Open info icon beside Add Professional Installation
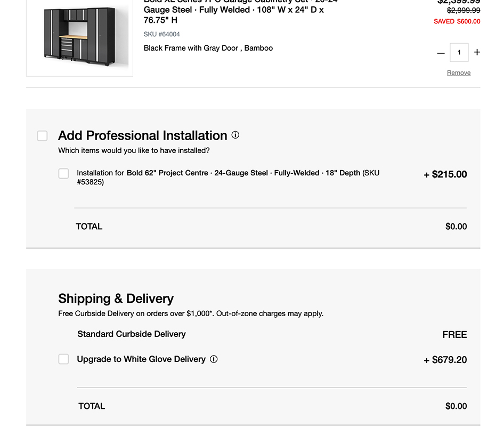Image resolution: width=504 pixels, height=443 pixels. pos(235,135)
